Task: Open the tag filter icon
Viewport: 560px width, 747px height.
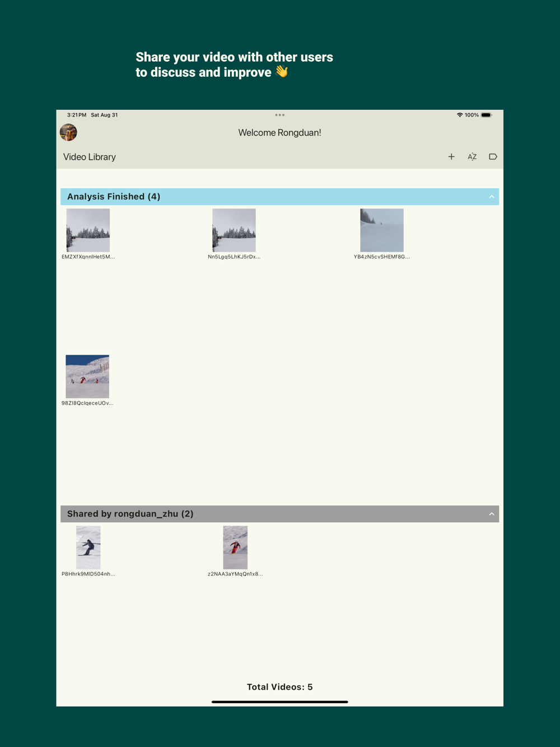Action: [493, 157]
